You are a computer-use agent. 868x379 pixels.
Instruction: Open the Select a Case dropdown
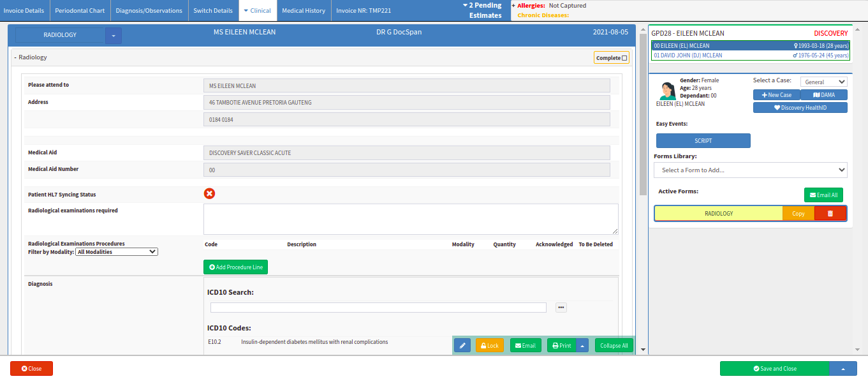[823, 82]
